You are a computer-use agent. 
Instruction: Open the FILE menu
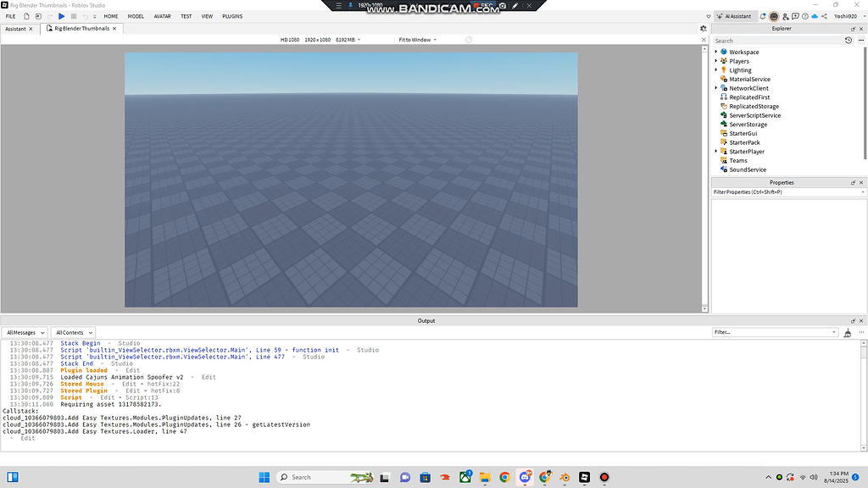(10, 16)
